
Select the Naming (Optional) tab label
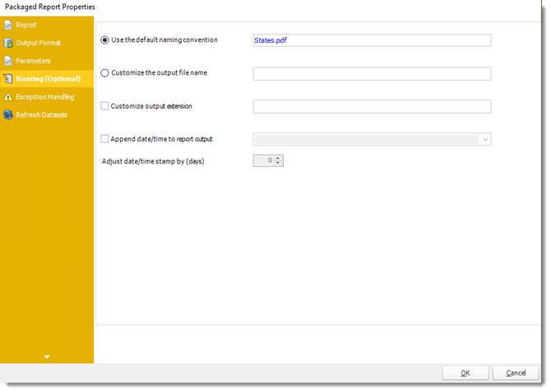point(49,79)
